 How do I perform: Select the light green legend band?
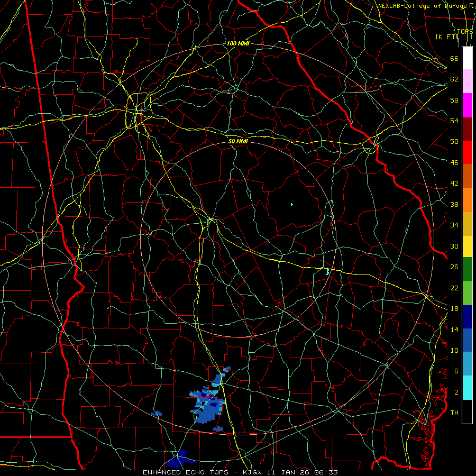pos(467,293)
